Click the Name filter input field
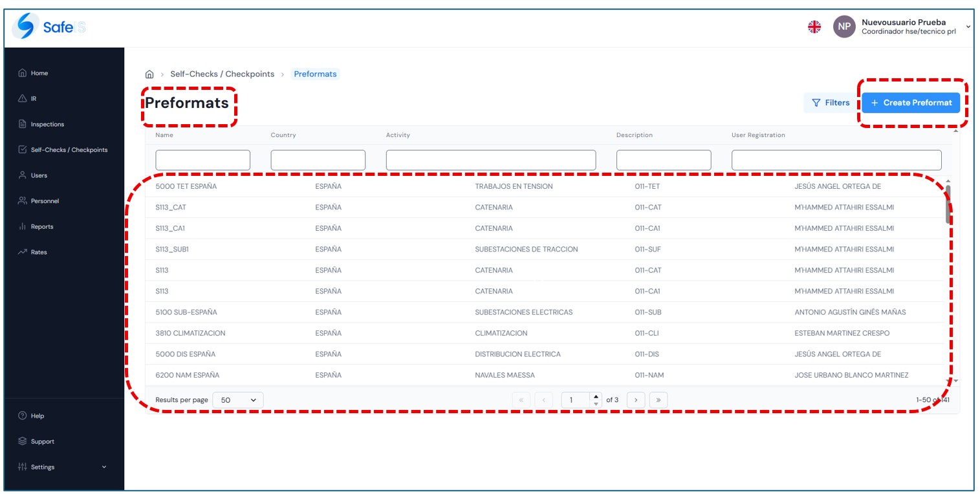Viewport: 980px width, 494px height. pos(202,160)
